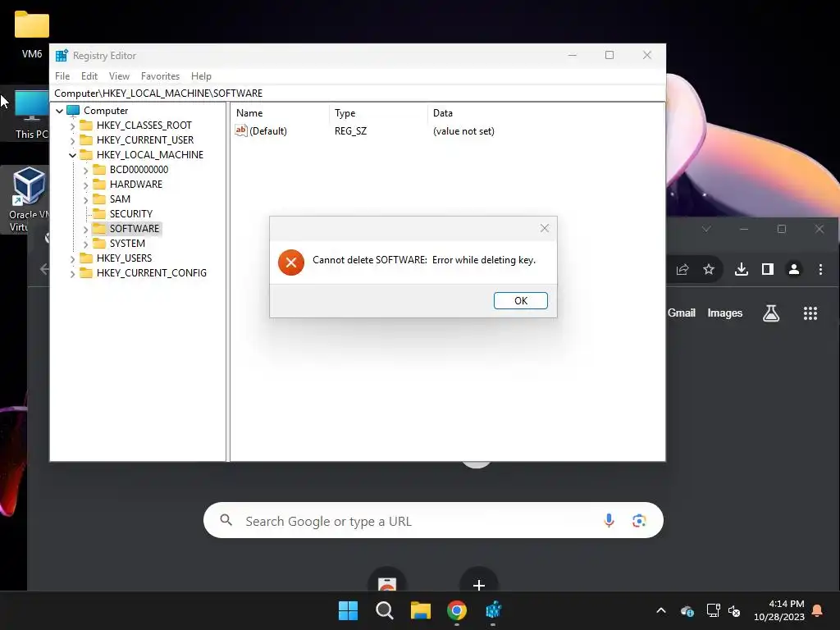Click the share icon in Chrome toolbar

pos(682,269)
